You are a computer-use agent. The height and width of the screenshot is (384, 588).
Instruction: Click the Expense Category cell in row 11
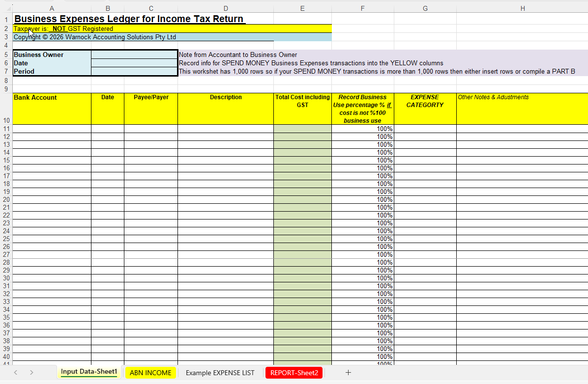pyautogui.click(x=425, y=129)
